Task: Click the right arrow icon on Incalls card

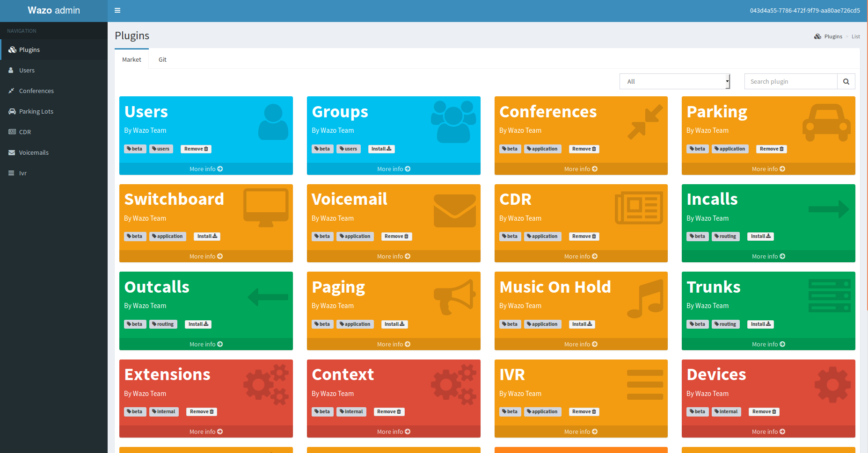Action: [x=829, y=209]
